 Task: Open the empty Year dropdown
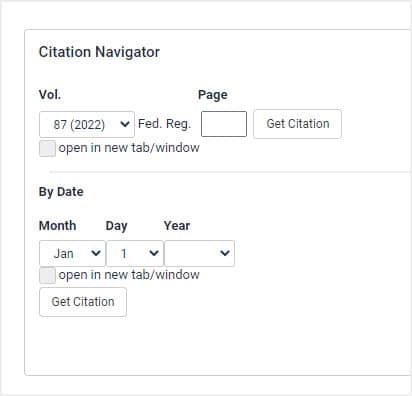pos(199,253)
